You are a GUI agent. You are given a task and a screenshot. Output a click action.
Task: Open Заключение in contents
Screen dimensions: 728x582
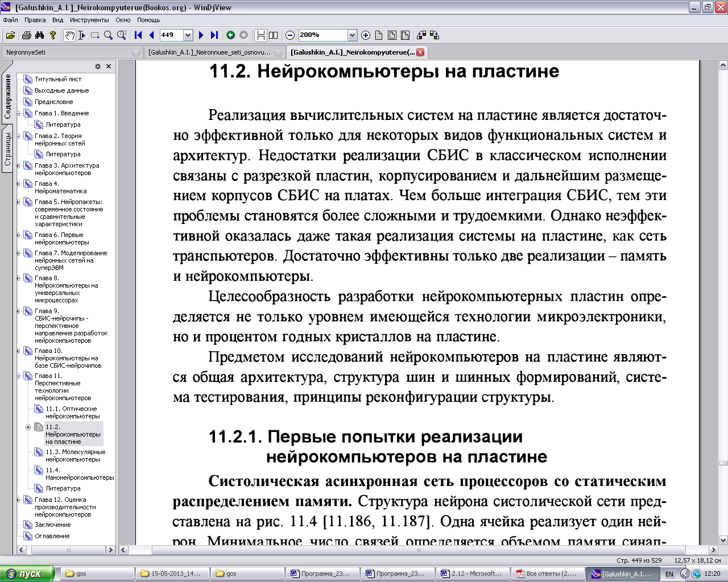(52, 525)
